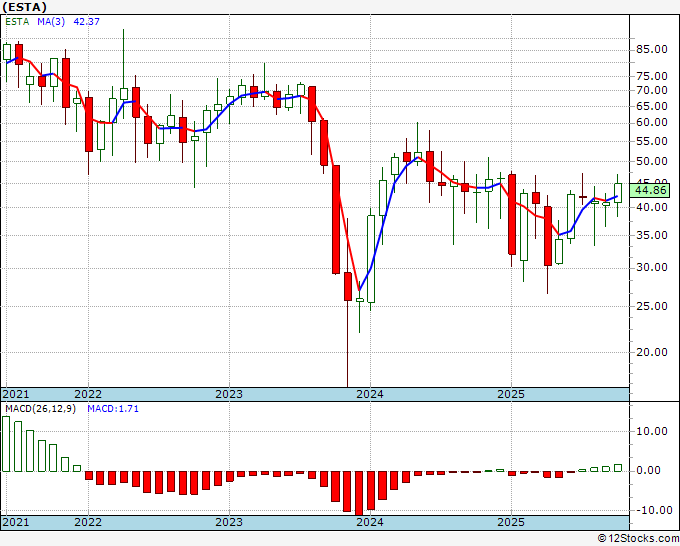Click 2023 on the price chart timeline
The image size is (680, 546).
point(229,394)
